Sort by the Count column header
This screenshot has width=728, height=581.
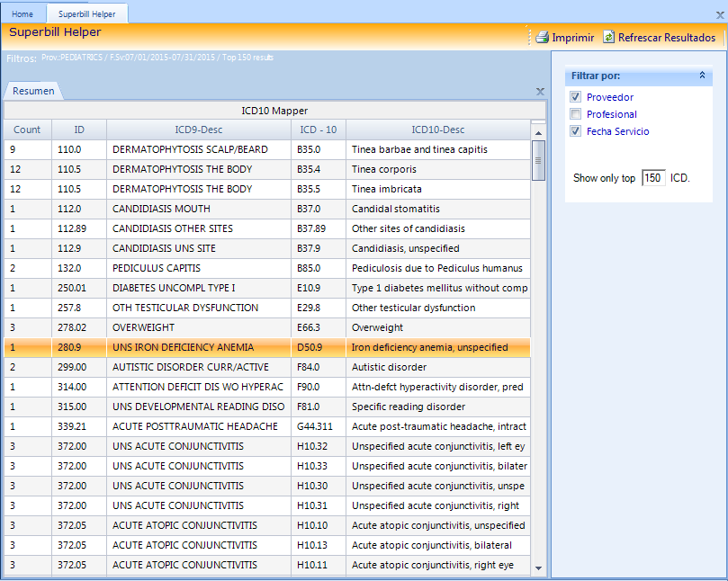tap(27, 130)
